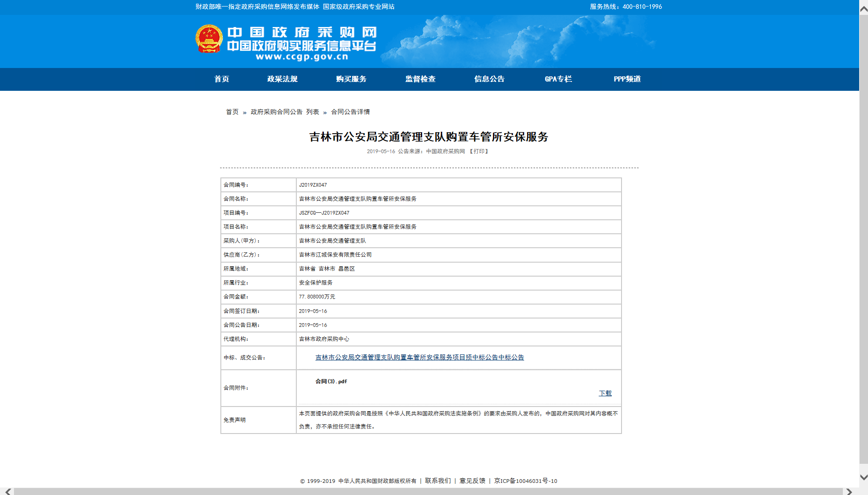Viewport: 868px width, 495px height.
Task: Click the www.ccgp.gov.cn URL text
Action: [302, 57]
